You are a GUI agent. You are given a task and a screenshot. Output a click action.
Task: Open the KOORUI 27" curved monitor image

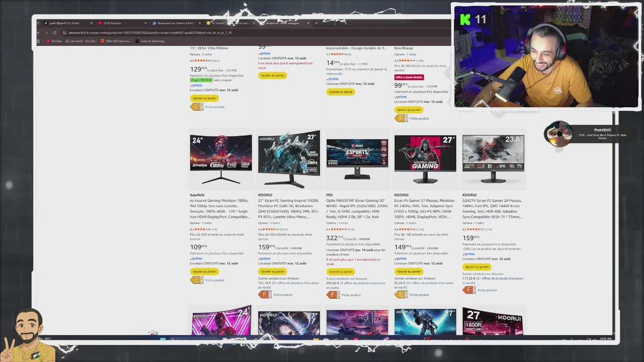pos(289,159)
